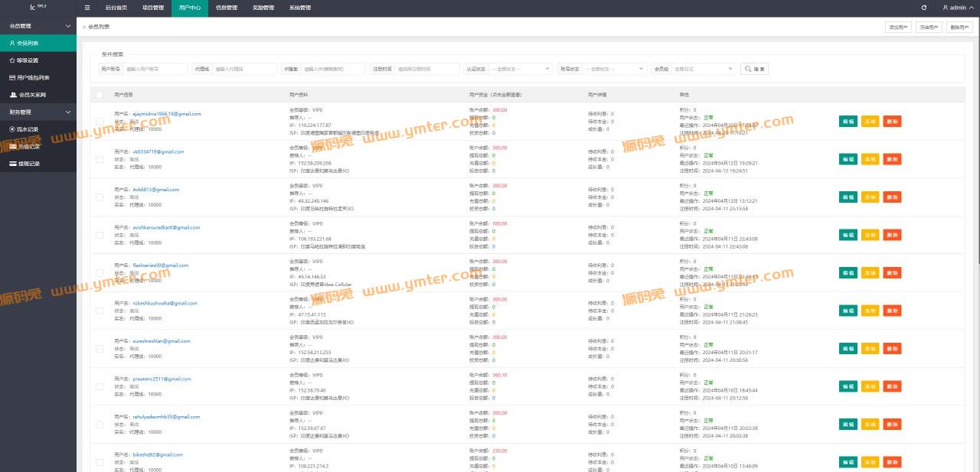Click the 冻结用户 button at top right

point(929,27)
